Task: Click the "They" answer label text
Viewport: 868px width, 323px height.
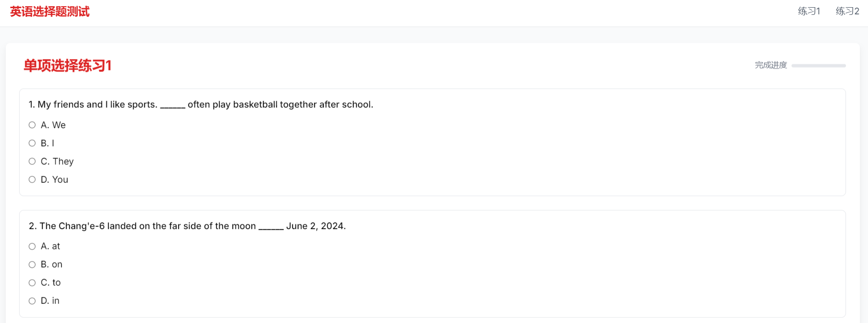Action: tap(63, 161)
